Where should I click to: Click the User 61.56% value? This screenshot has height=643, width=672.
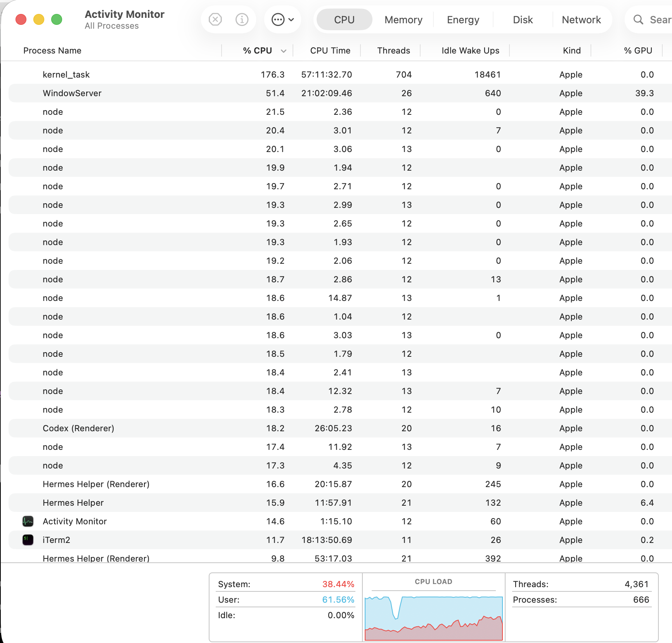(338, 600)
